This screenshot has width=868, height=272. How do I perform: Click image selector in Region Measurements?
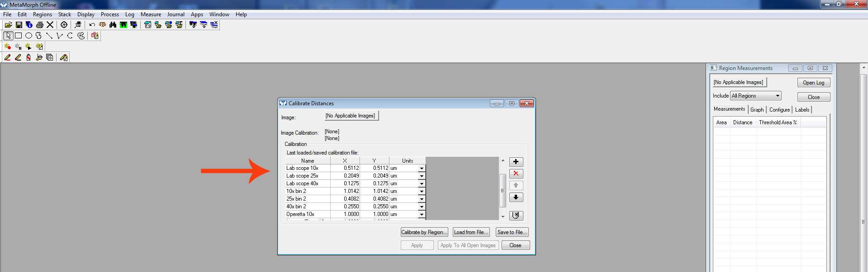click(740, 82)
